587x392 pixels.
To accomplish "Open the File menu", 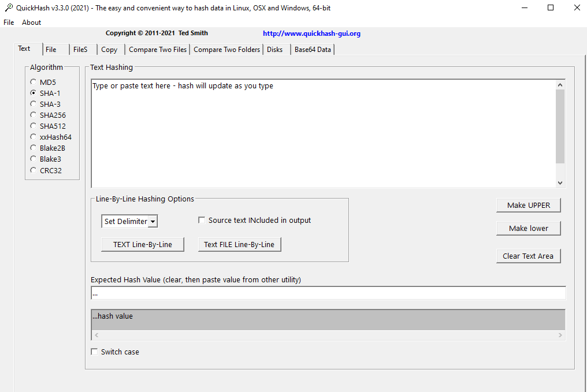I will coord(9,23).
